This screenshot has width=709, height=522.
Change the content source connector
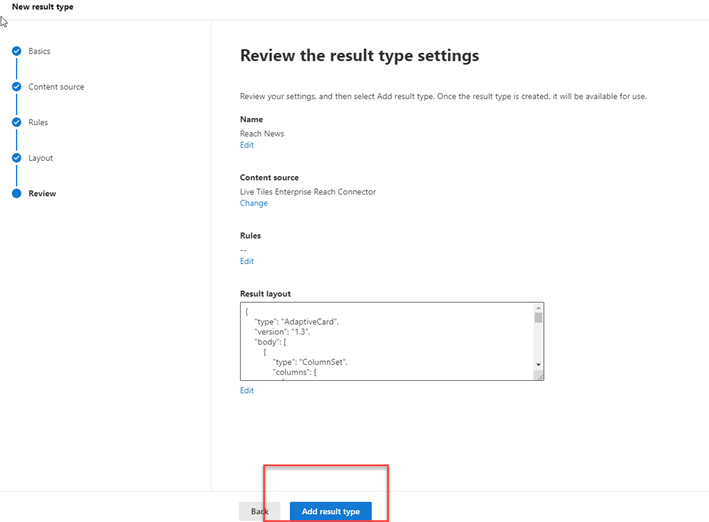254,203
